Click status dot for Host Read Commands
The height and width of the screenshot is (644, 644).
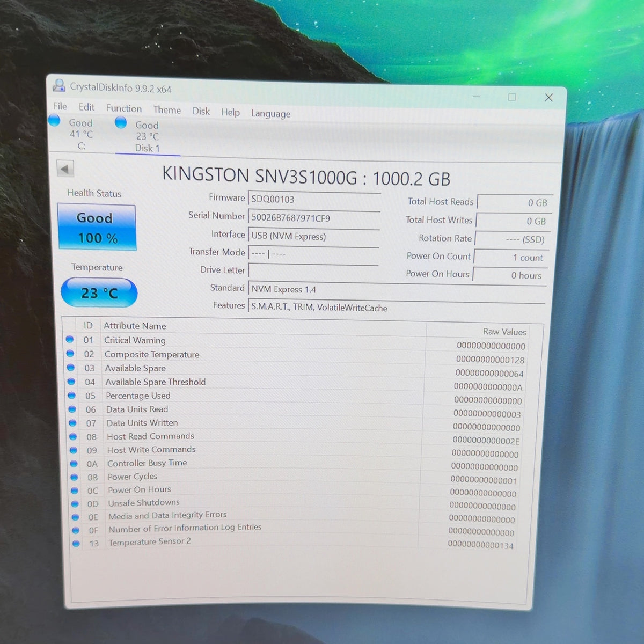[74, 436]
